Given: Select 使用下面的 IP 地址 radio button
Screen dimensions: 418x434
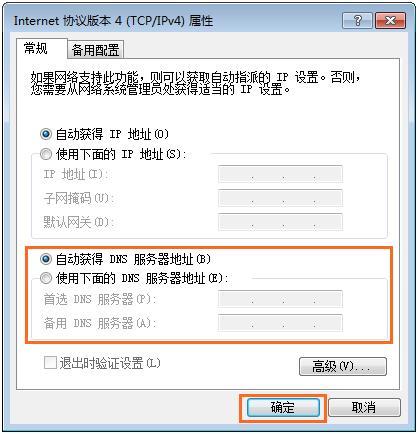Looking at the screenshot, I should (46, 154).
